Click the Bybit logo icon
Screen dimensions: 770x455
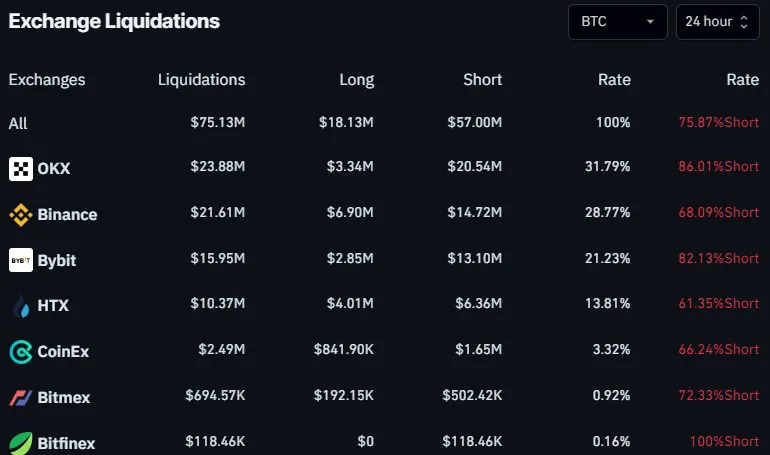point(21,260)
